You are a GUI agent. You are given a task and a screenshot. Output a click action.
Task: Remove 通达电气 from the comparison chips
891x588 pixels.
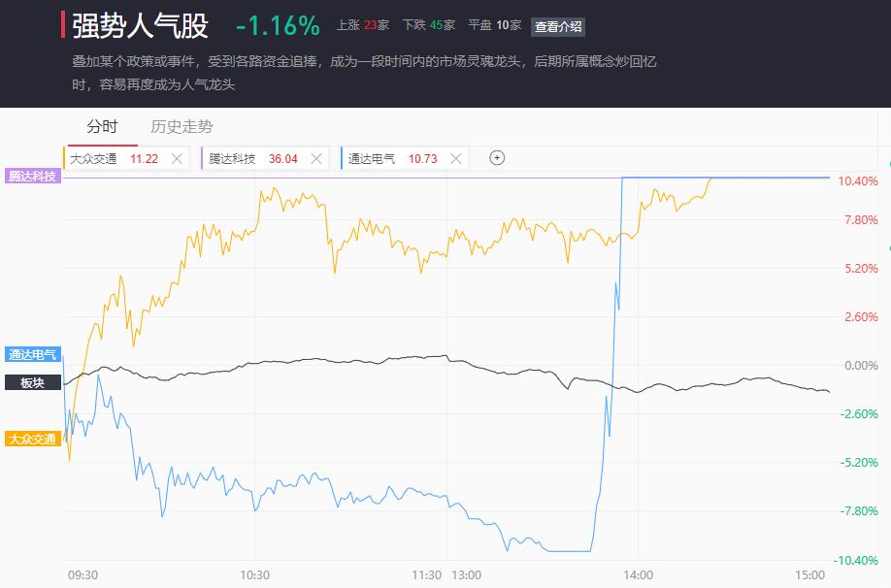[454, 158]
